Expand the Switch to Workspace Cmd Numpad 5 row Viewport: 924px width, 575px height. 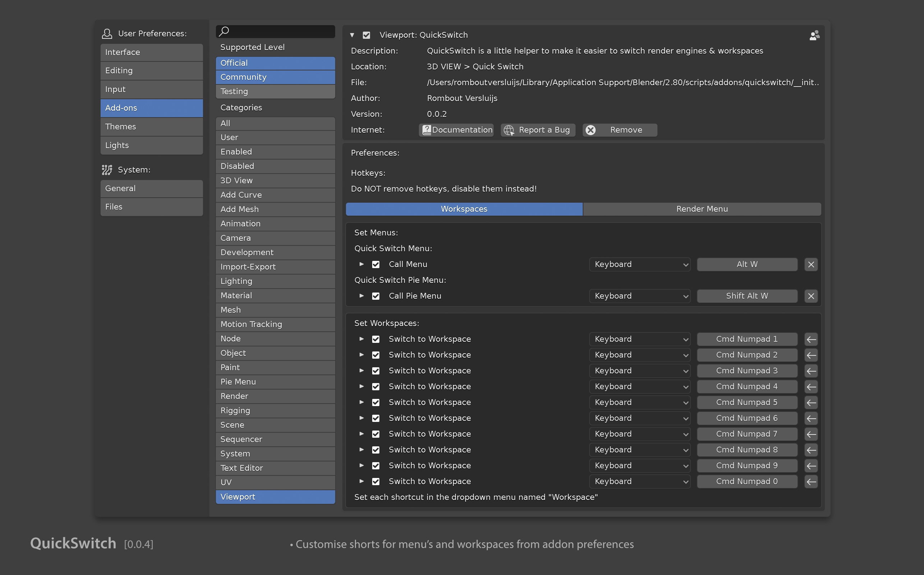(x=361, y=402)
